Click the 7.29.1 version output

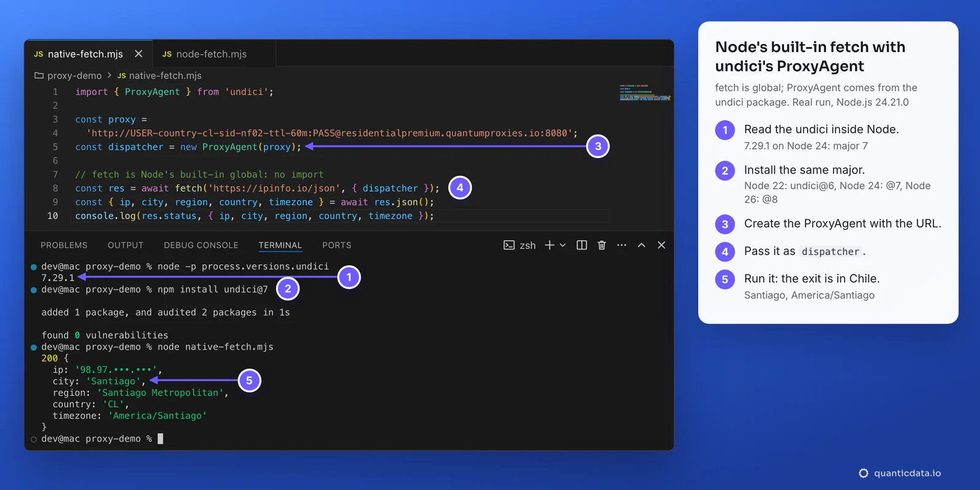[58, 278]
